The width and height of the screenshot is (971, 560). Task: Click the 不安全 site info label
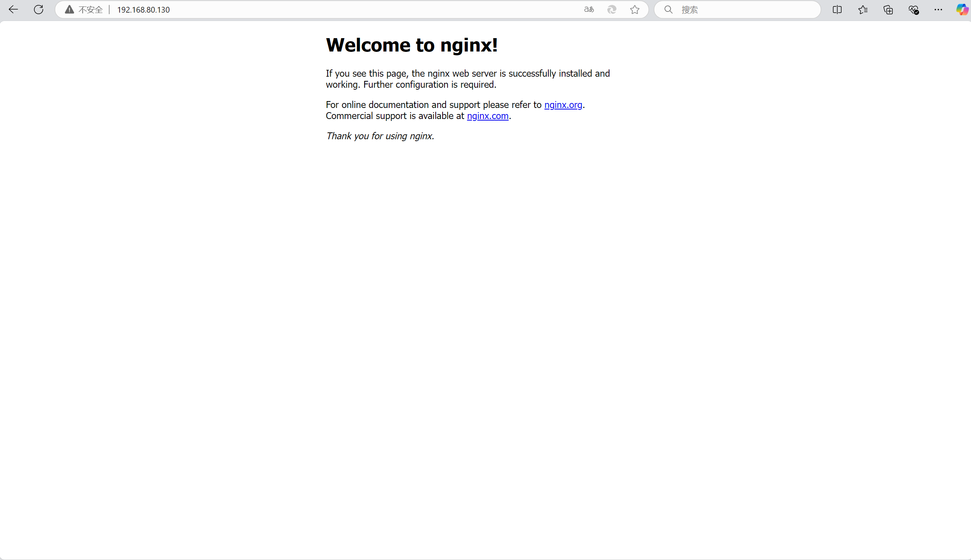(90, 10)
